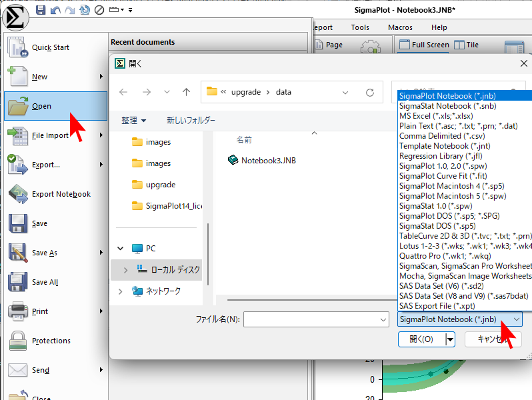This screenshot has height=400, width=532.
Task: Open Protections lock item
Action: tap(51, 341)
